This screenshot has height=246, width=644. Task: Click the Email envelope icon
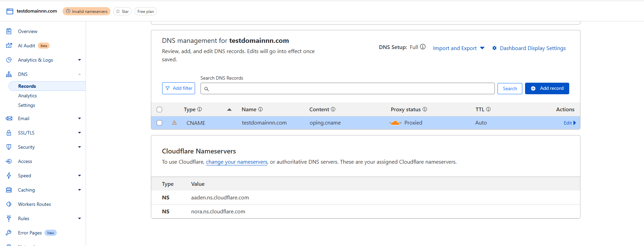9,118
